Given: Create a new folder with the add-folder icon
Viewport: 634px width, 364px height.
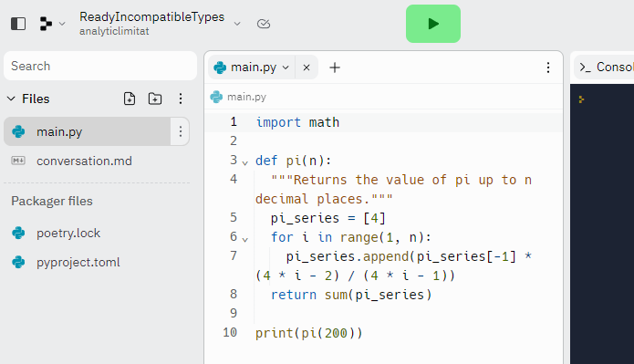Looking at the screenshot, I should click(x=155, y=99).
